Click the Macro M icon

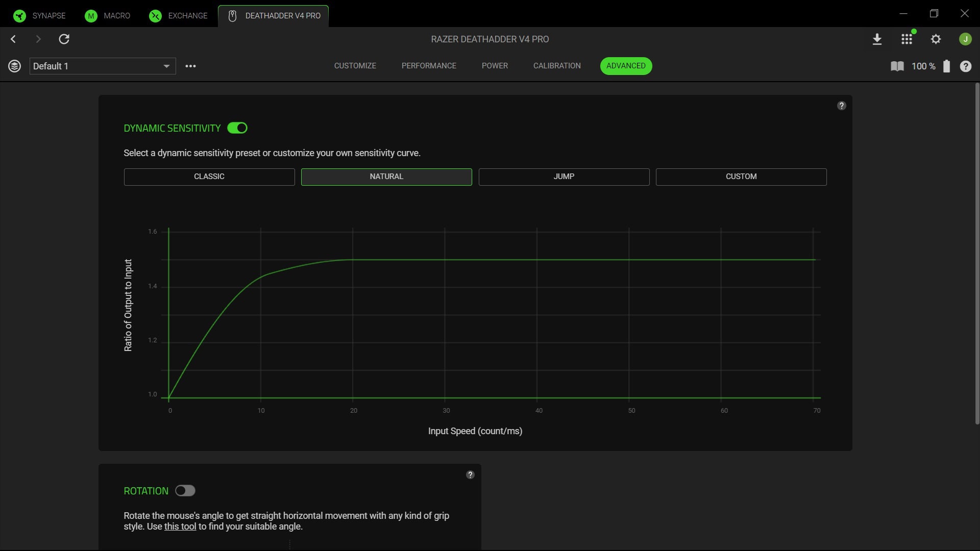(x=91, y=16)
